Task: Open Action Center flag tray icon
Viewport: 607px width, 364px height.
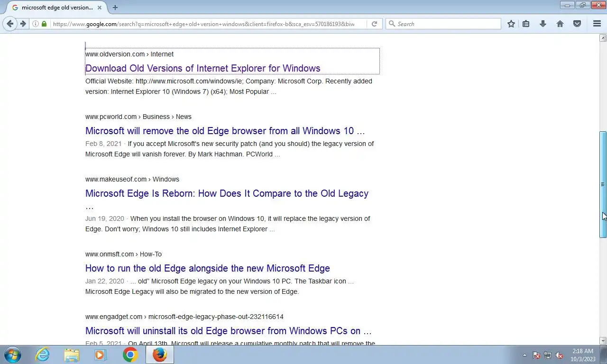Action: coord(536,355)
